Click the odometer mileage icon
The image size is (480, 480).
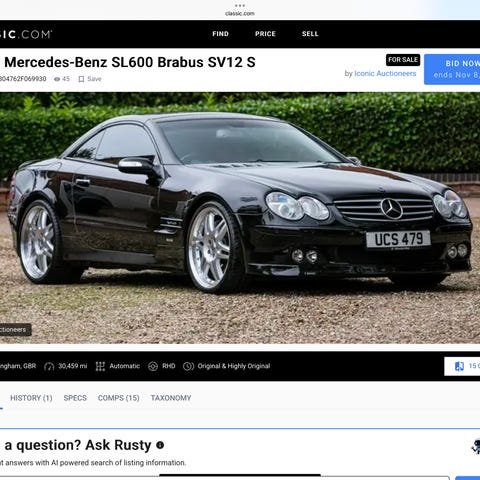point(49,366)
